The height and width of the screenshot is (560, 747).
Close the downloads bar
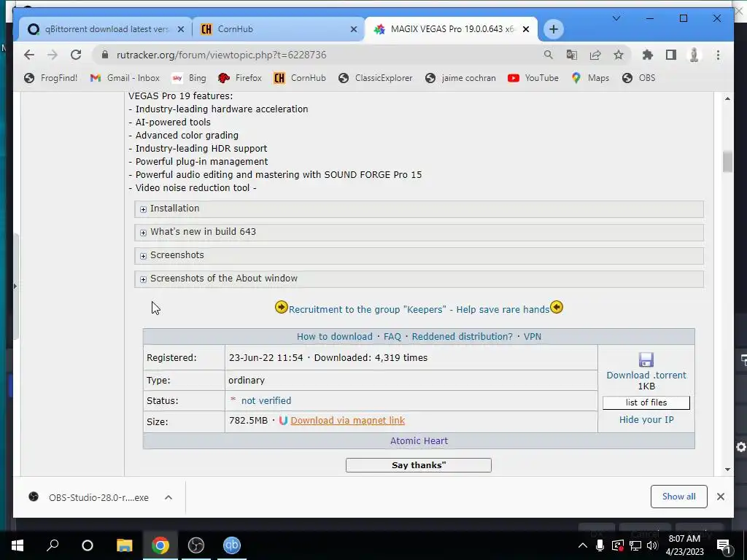pyautogui.click(x=720, y=497)
